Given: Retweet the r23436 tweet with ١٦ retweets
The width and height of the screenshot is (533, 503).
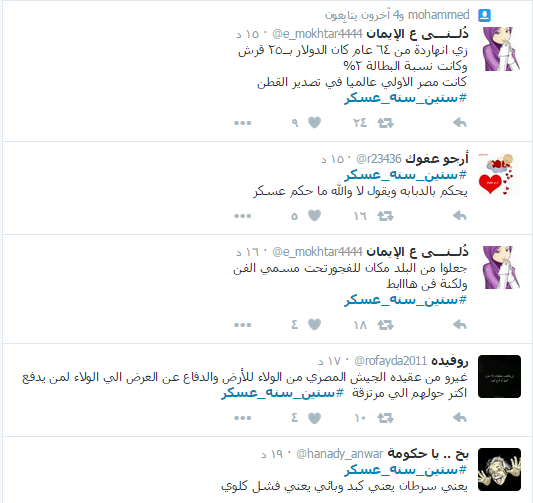Looking at the screenshot, I should point(385,216).
